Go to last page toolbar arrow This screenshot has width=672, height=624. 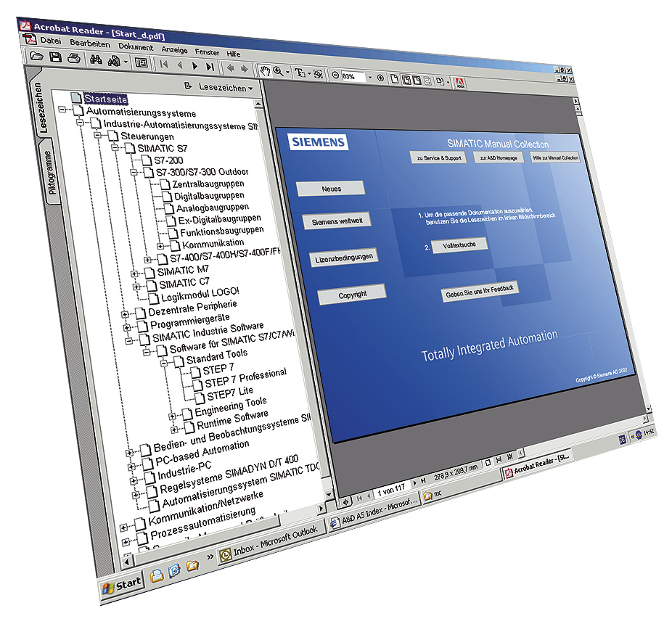[210, 67]
